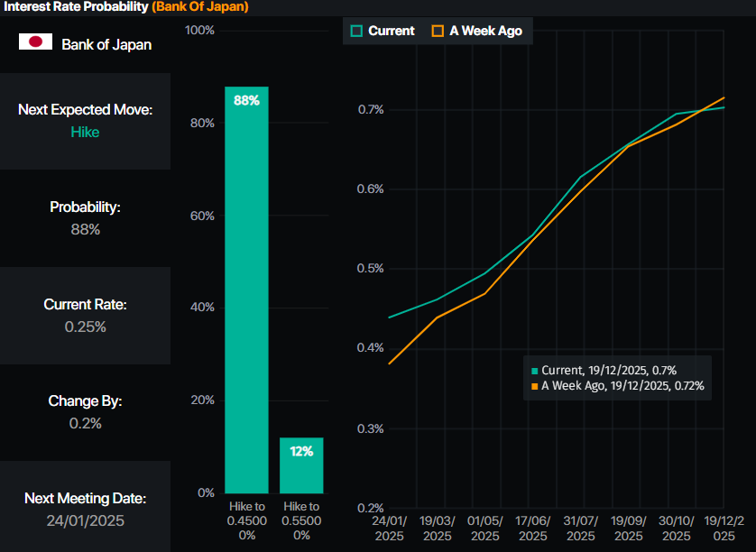Select the Next Expected Move panel

click(x=85, y=121)
